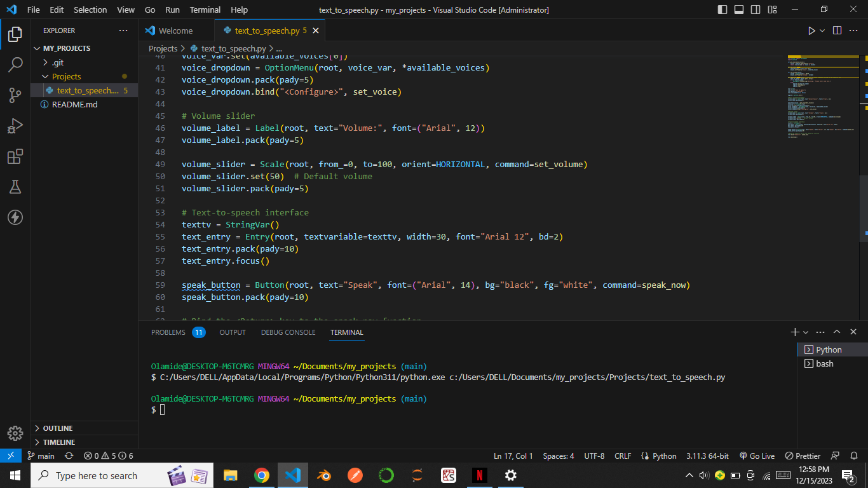This screenshot has height=488, width=868.
Task: Open the run options dropdown arrow
Action: 822,30
